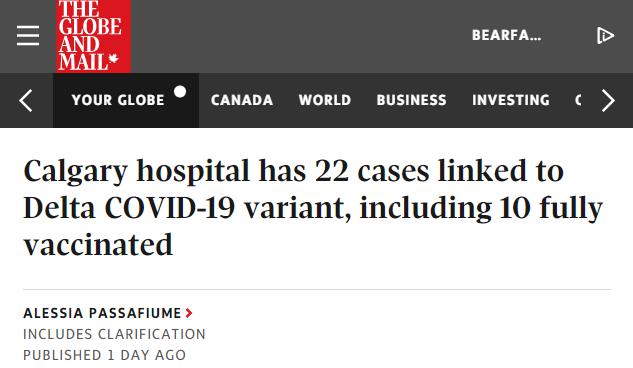The height and width of the screenshot is (368, 633).
Task: Click the maple leaf in the logo
Action: (x=113, y=59)
